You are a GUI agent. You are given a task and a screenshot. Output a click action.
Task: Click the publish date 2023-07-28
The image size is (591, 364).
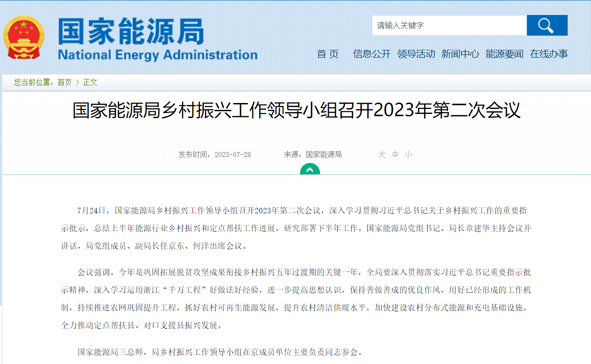(232, 155)
